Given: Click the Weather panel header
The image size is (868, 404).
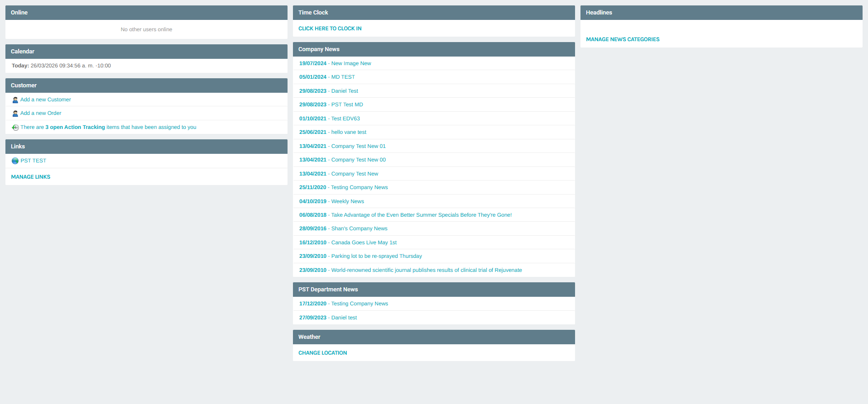Looking at the screenshot, I should click(434, 337).
